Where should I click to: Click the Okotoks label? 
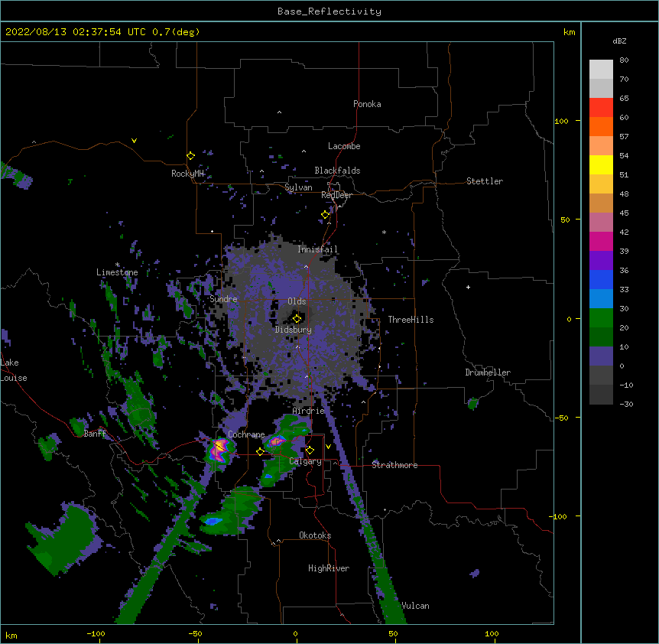[315, 535]
